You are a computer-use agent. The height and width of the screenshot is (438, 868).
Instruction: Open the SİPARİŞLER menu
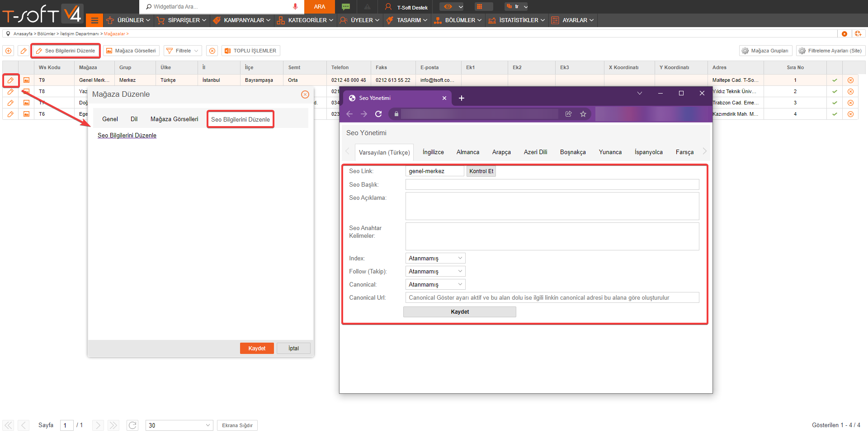pos(181,20)
